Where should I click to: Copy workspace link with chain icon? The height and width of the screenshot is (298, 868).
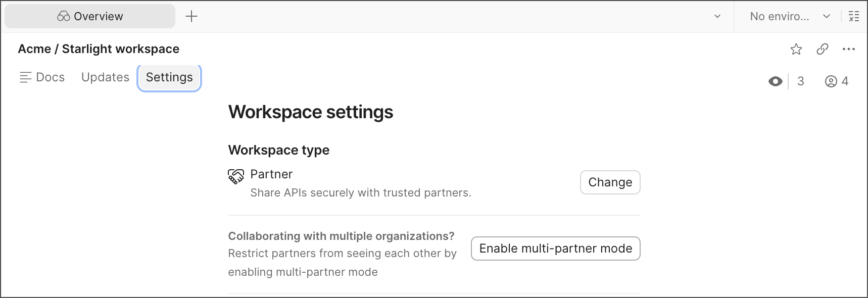[x=823, y=49]
